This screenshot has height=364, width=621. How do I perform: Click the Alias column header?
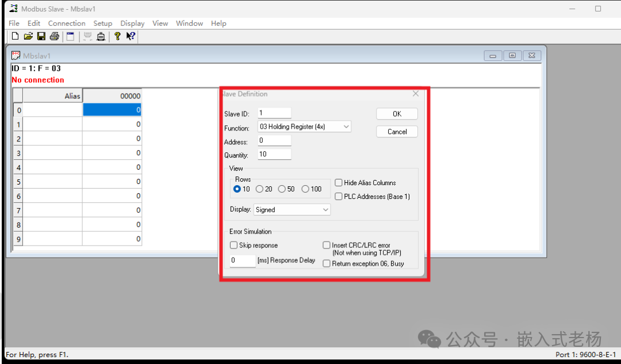pyautogui.click(x=53, y=96)
